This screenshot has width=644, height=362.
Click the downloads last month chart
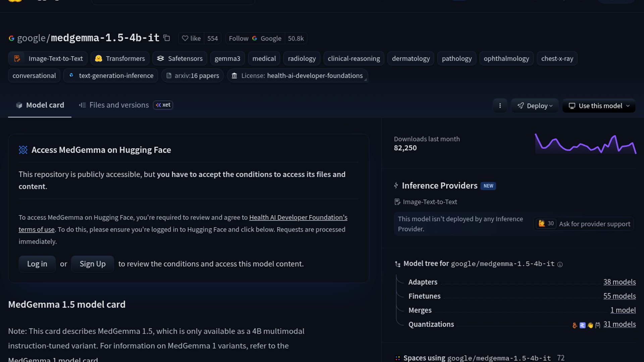pyautogui.click(x=585, y=144)
